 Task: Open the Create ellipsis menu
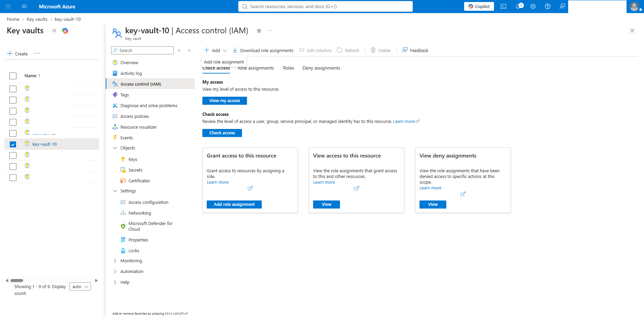click(37, 53)
